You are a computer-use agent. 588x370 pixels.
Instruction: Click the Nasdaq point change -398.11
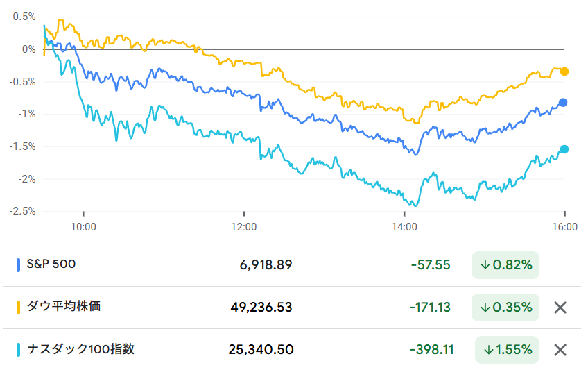tap(432, 350)
